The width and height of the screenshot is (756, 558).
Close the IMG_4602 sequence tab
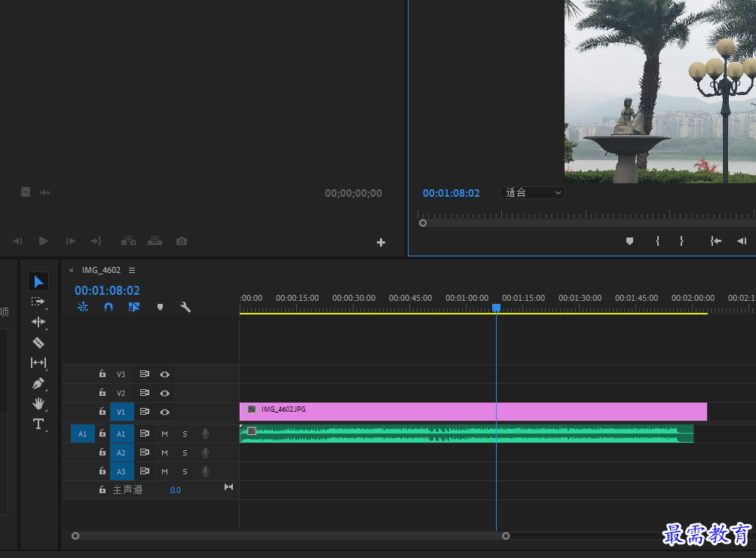[72, 271]
